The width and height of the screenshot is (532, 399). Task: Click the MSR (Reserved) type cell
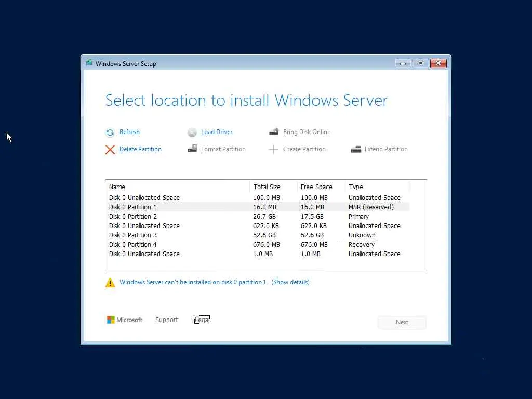pyautogui.click(x=371, y=207)
